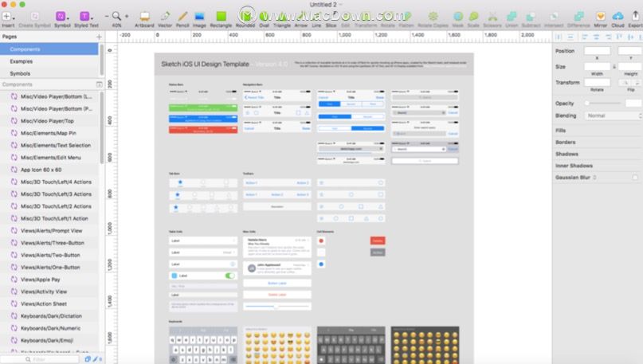Select Views/Activity View layer
This screenshot has height=364, width=643.
(44, 292)
